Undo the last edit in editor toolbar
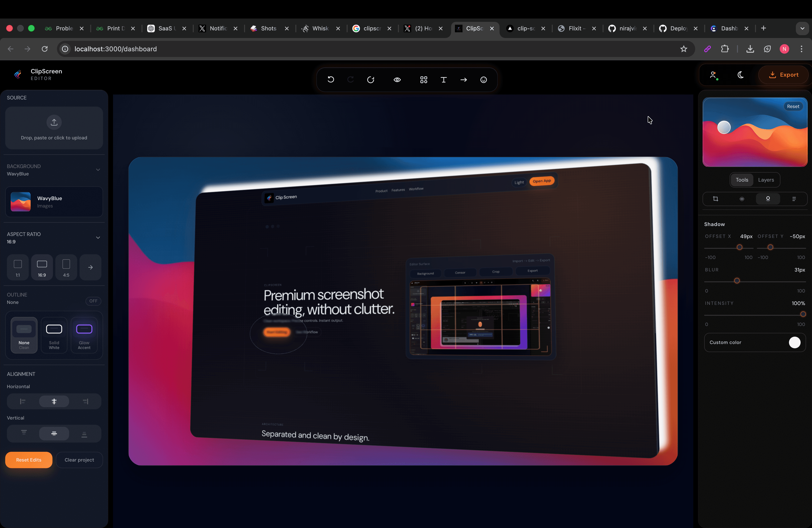The image size is (812, 528). point(330,80)
